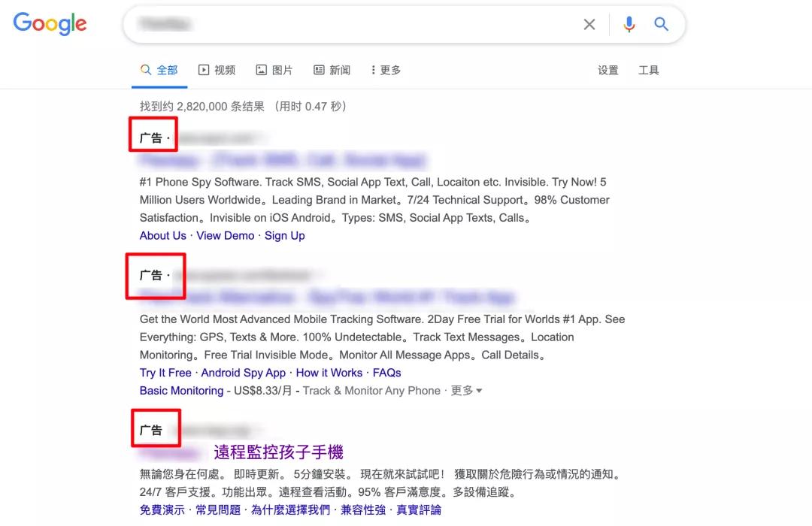Select the 视频 (Videos) filter icon

point(204,69)
